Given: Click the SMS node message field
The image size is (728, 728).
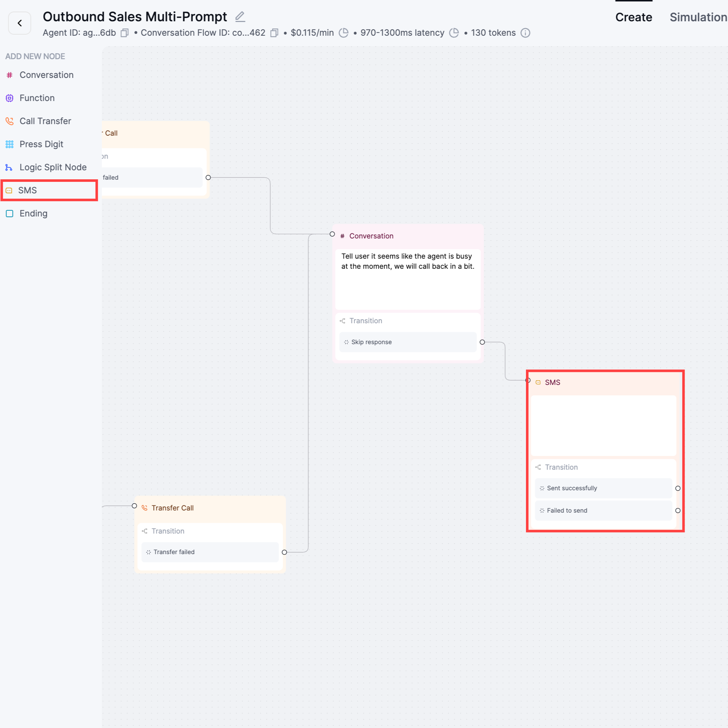Looking at the screenshot, I should point(603,425).
